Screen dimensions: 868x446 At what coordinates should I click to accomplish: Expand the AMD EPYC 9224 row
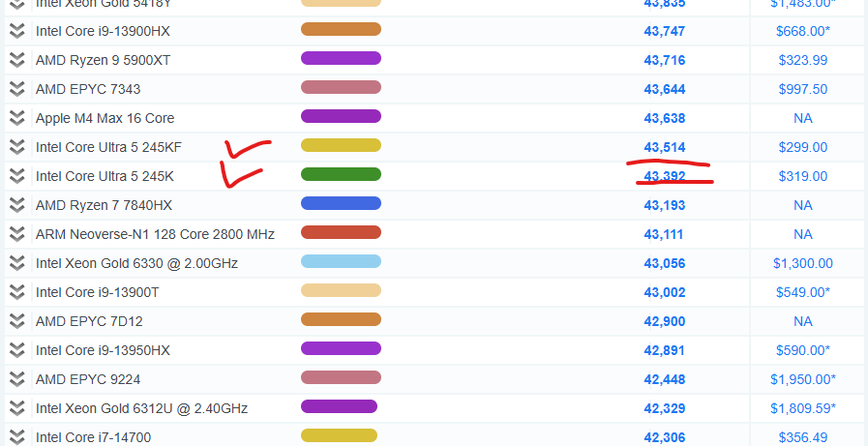[x=17, y=379]
